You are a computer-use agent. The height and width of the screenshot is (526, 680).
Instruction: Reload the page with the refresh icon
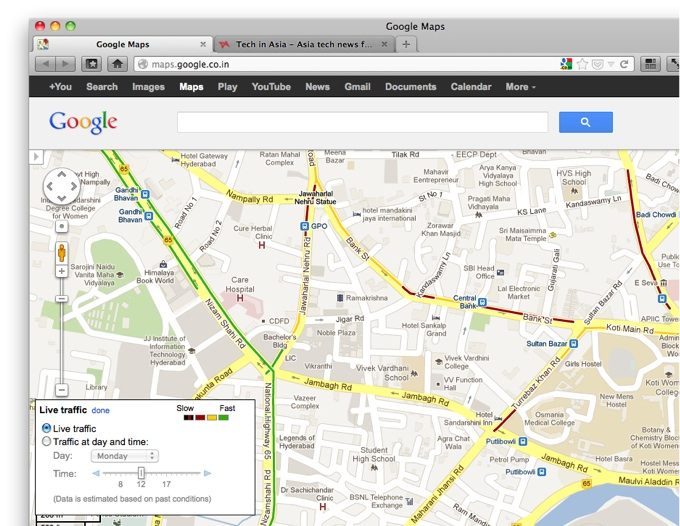[x=624, y=64]
